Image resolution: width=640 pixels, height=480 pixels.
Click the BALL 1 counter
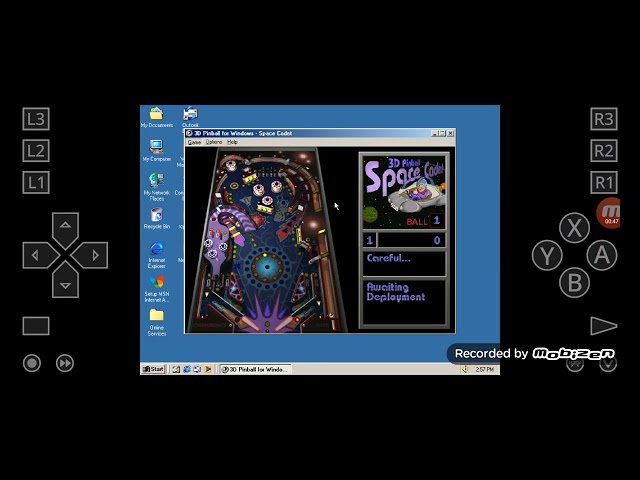tap(424, 221)
